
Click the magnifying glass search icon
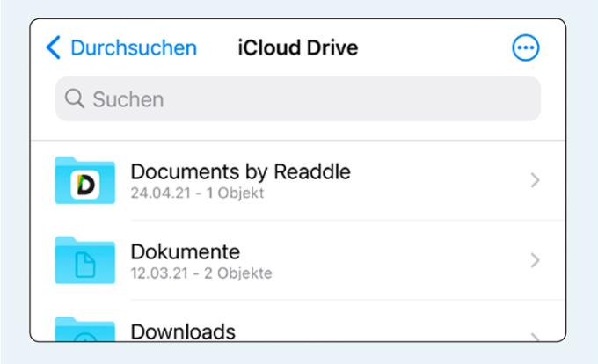(x=75, y=98)
